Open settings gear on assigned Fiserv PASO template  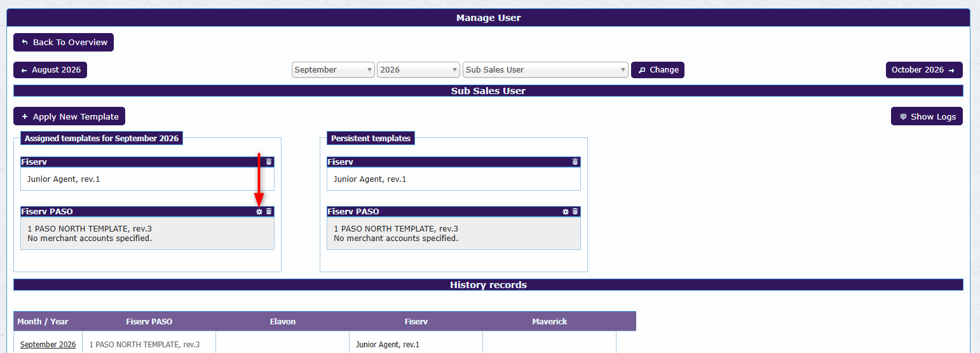(259, 212)
